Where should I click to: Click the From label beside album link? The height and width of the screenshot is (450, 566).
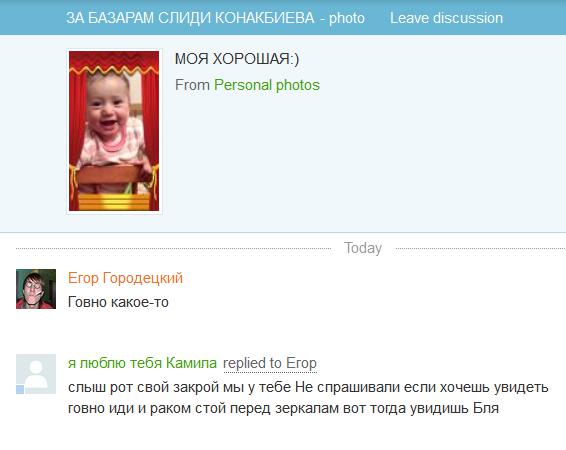click(x=192, y=85)
